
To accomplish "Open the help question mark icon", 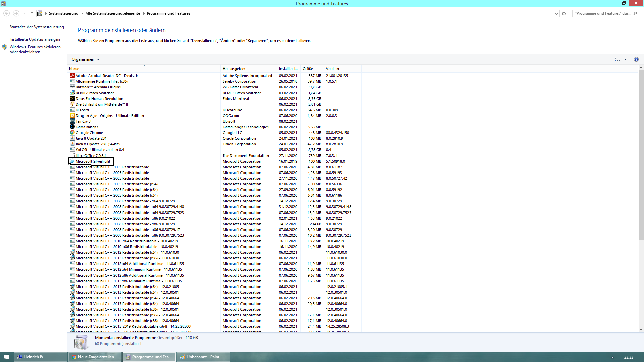I will point(636,59).
